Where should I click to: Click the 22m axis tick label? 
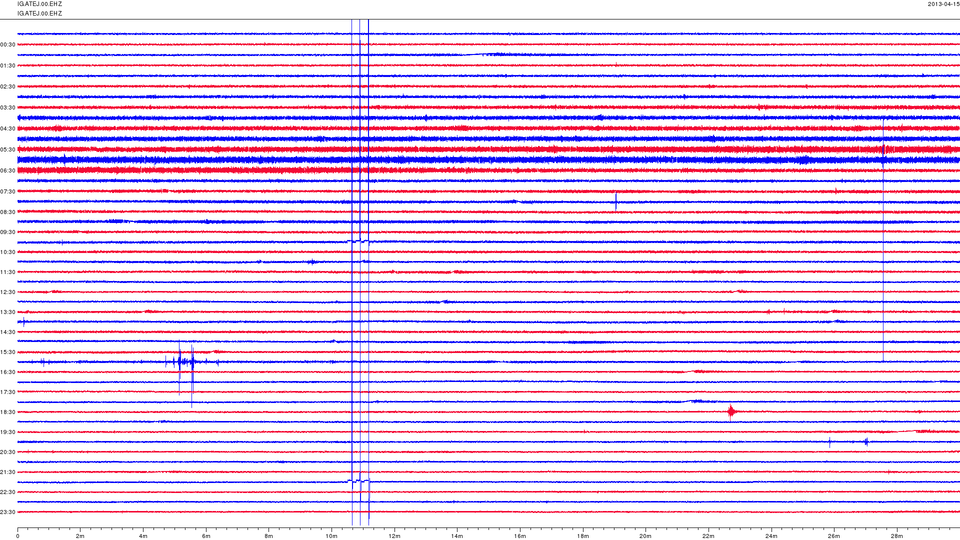point(708,536)
